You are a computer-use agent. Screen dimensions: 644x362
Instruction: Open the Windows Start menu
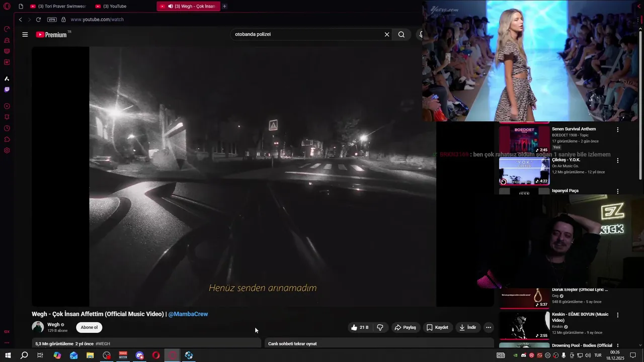[8, 355]
